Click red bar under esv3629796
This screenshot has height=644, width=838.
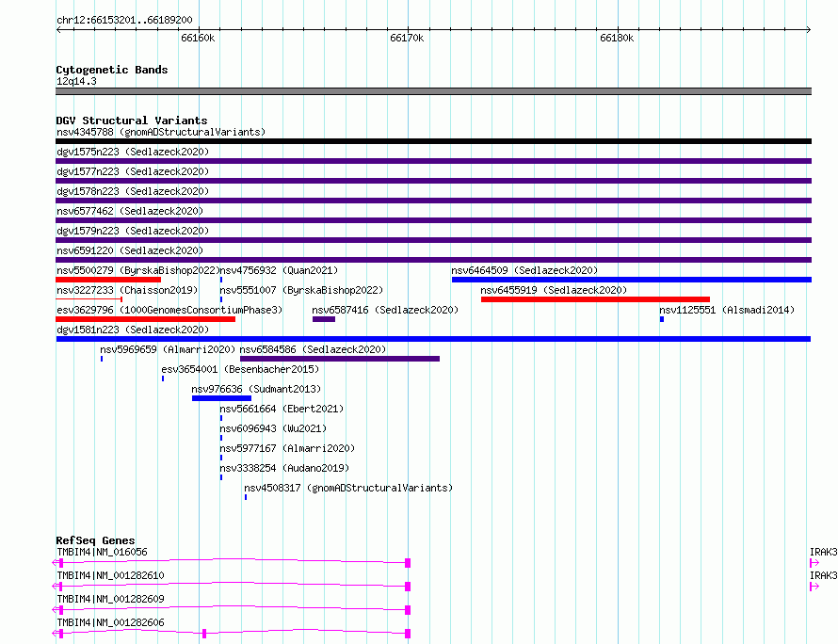point(145,319)
